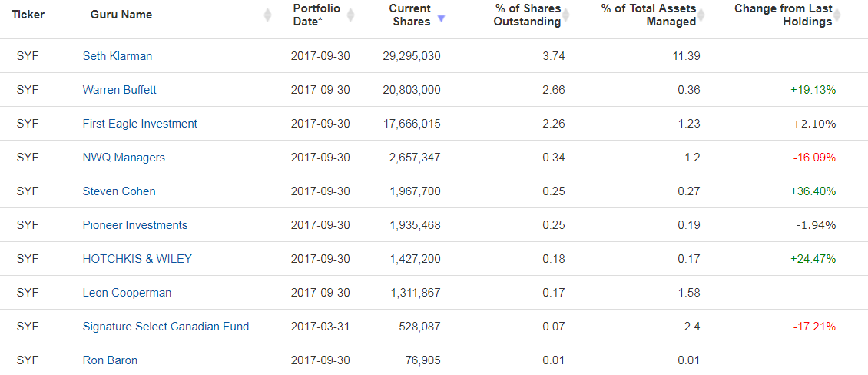Image resolution: width=868 pixels, height=375 pixels.
Task: Open HOTCHKIS & WILEY link
Action: coord(137,259)
